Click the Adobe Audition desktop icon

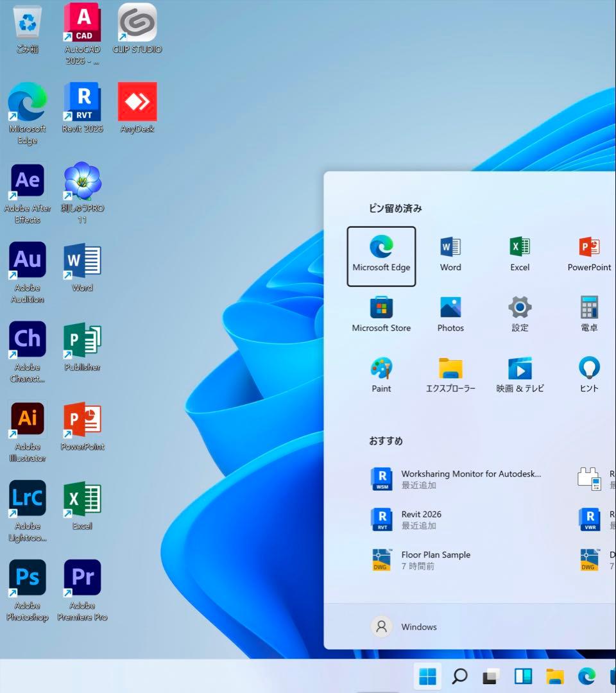[x=28, y=261]
